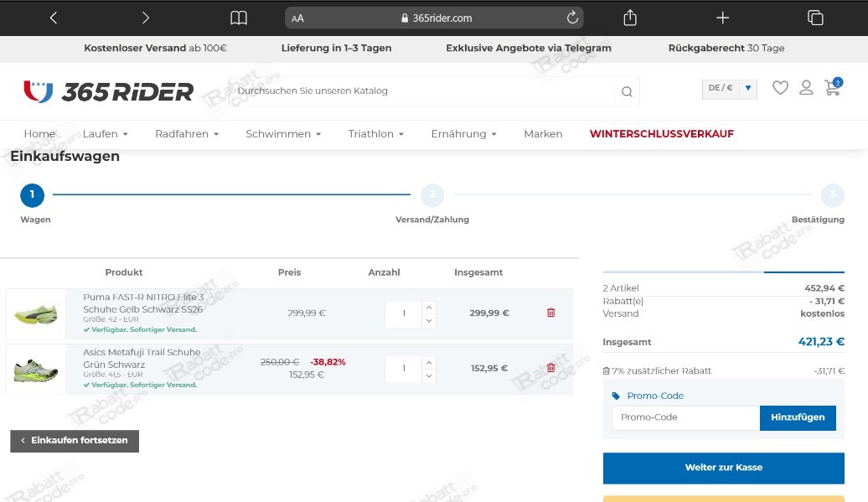Open the WINTERSCHLUSSVERKAUF menu item
868x502 pixels.
pos(662,133)
